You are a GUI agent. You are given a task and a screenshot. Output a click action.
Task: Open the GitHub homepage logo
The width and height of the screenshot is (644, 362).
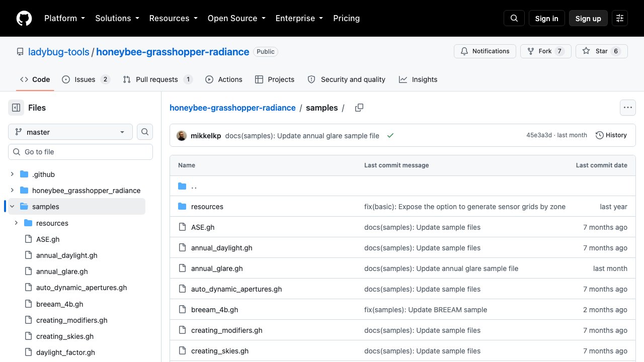pyautogui.click(x=24, y=19)
